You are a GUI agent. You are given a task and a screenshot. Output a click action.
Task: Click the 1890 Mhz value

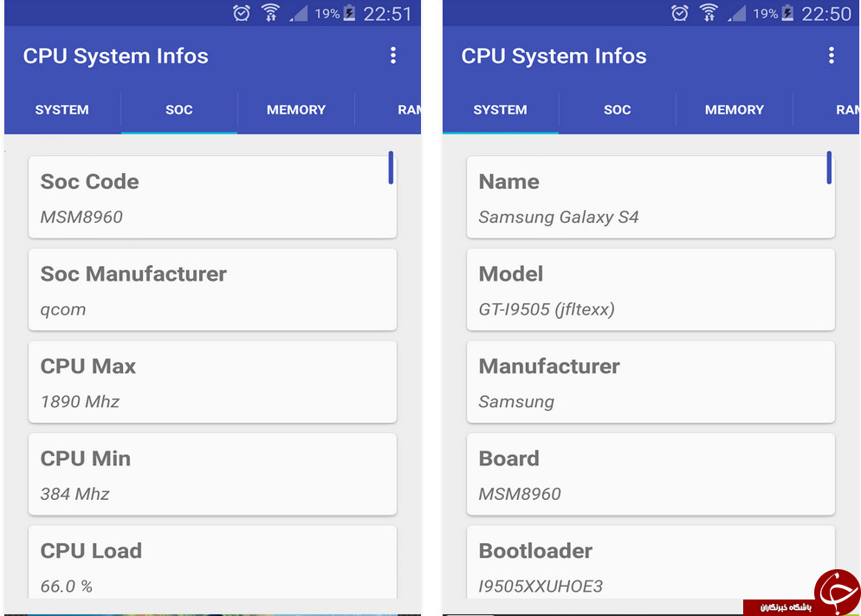81,402
